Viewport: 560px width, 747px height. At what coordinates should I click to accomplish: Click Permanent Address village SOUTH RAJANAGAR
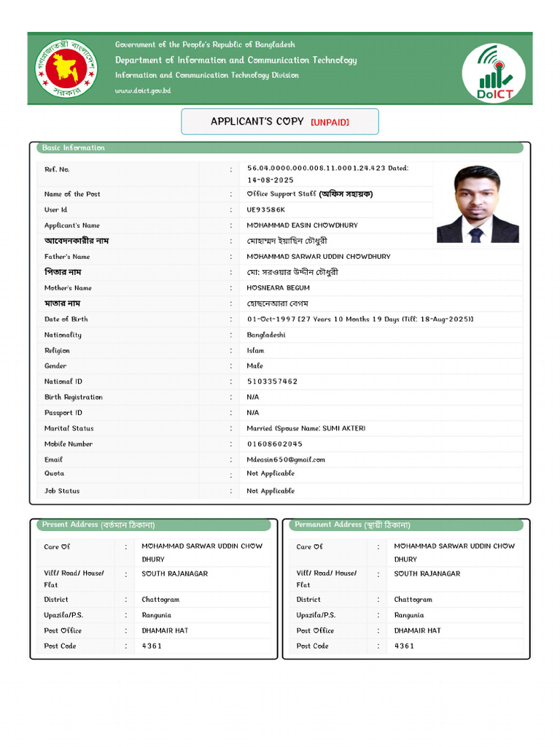click(x=427, y=574)
